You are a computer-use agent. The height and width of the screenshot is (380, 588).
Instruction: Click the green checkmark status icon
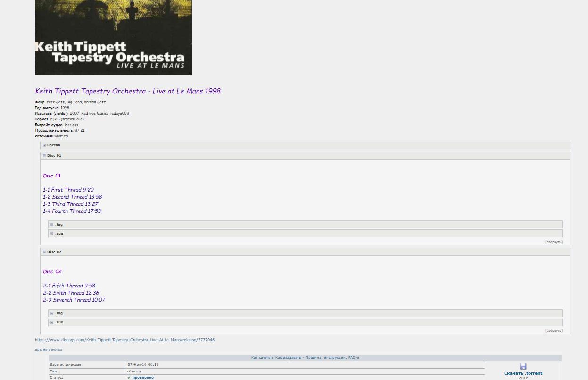click(129, 378)
